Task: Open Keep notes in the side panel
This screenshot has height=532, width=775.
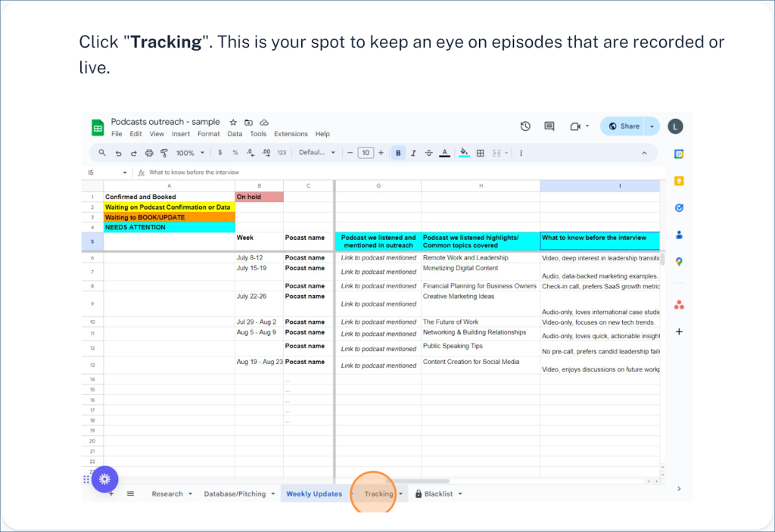Action: [679, 181]
